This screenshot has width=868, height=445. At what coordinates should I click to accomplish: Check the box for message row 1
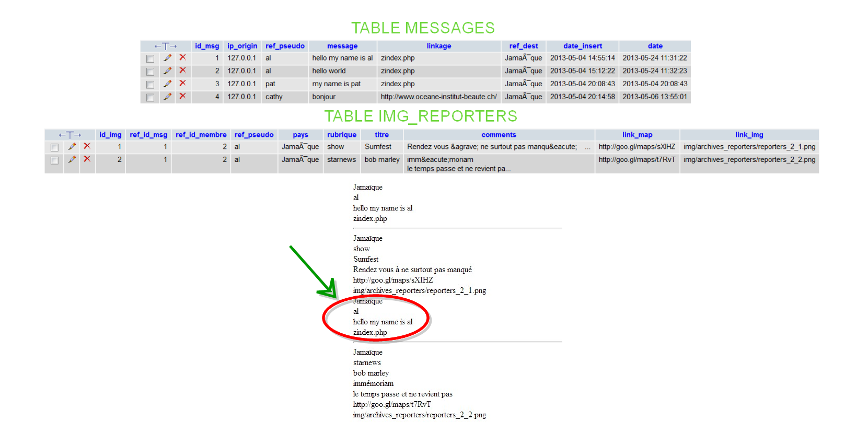[x=151, y=58]
